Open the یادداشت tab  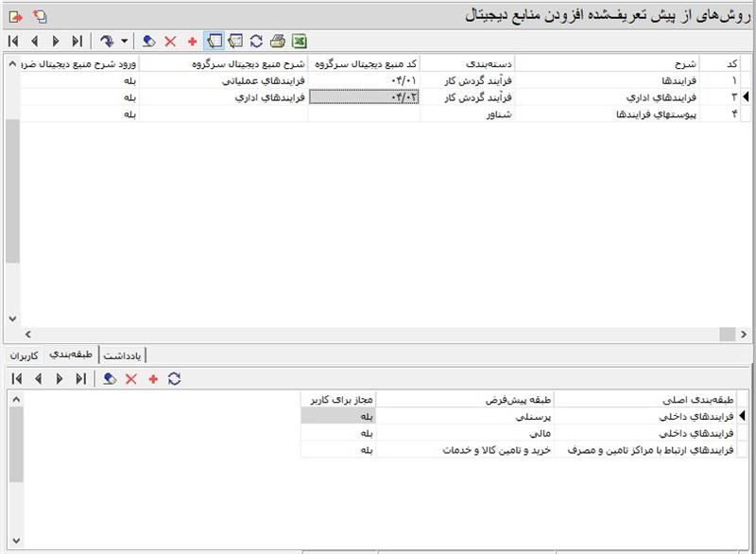point(124,355)
